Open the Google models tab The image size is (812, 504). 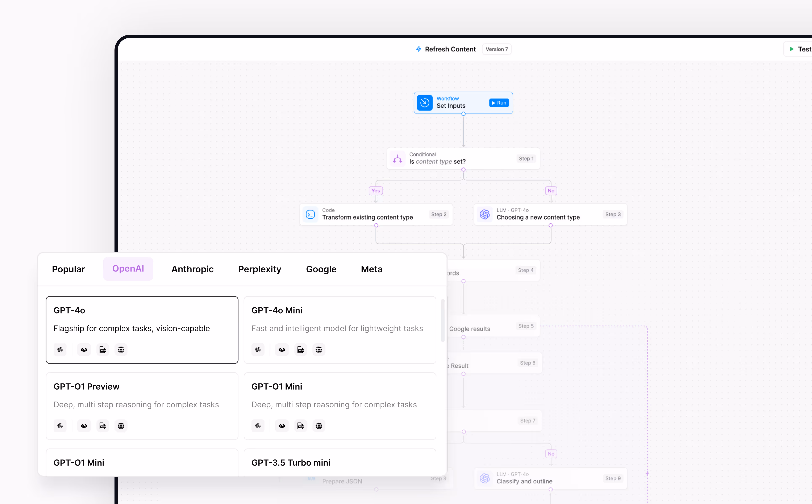click(321, 269)
